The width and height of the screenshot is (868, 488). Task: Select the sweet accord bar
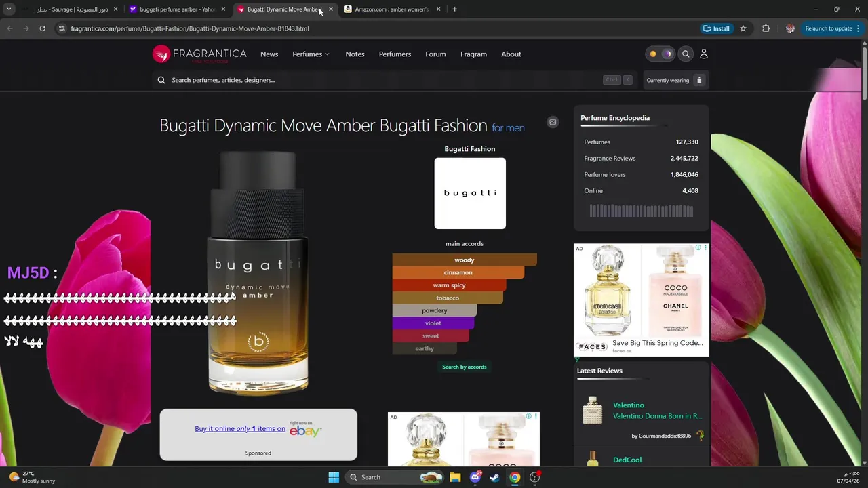tap(431, 336)
